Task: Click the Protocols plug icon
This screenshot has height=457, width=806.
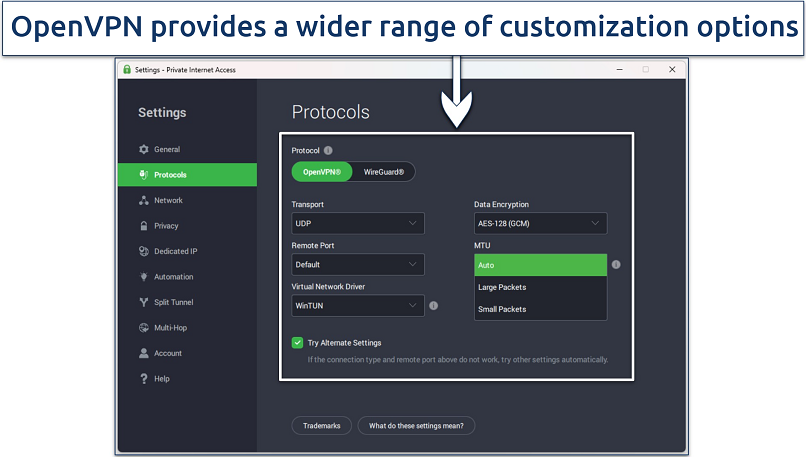Action: coord(143,175)
